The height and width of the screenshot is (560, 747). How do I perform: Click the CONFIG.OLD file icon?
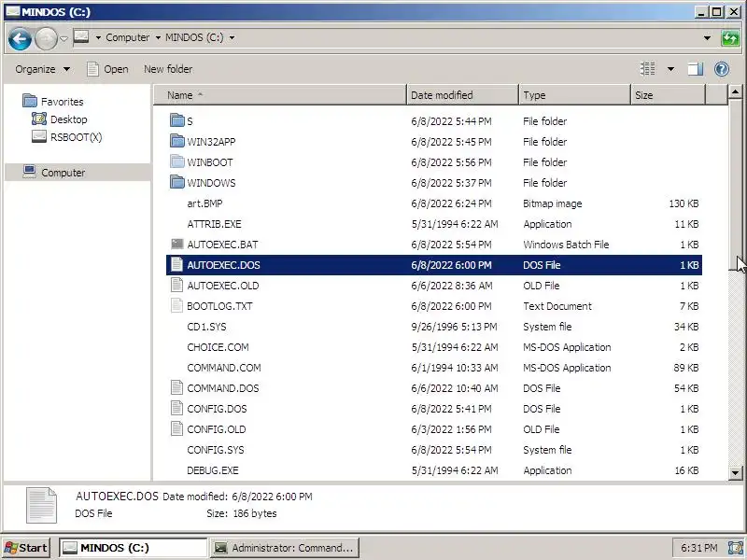[177, 428]
